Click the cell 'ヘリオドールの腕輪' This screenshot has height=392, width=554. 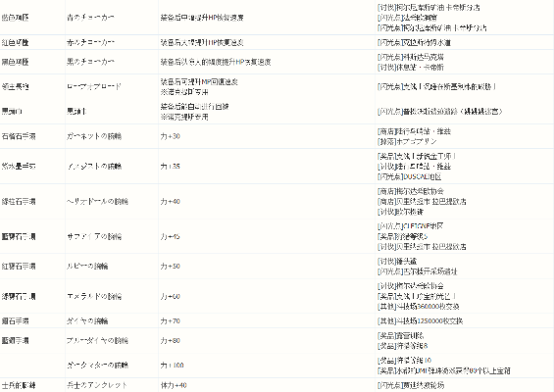[97, 201]
